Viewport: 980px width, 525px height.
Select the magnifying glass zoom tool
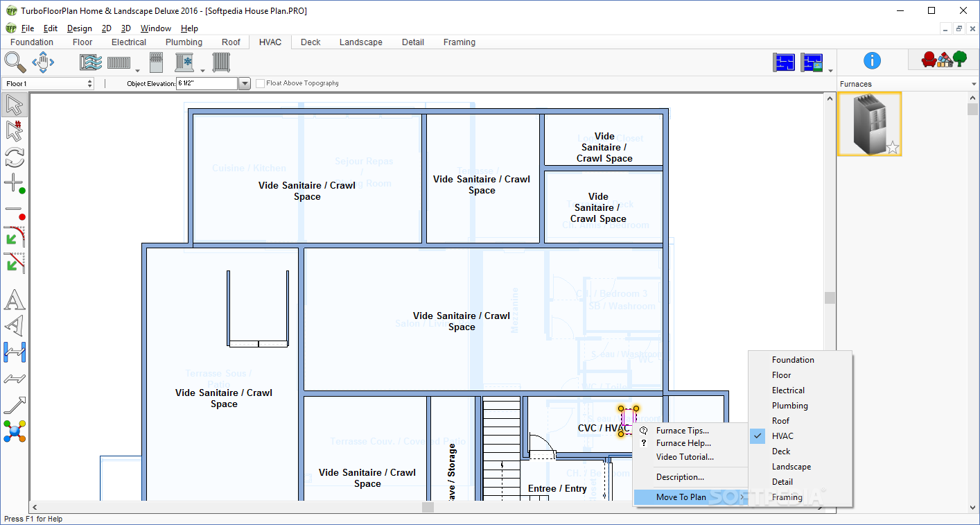tap(15, 62)
